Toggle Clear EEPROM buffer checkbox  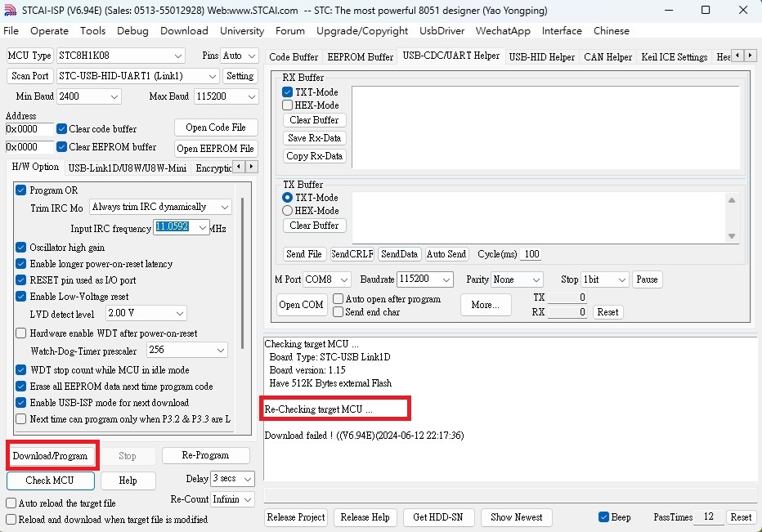61,147
